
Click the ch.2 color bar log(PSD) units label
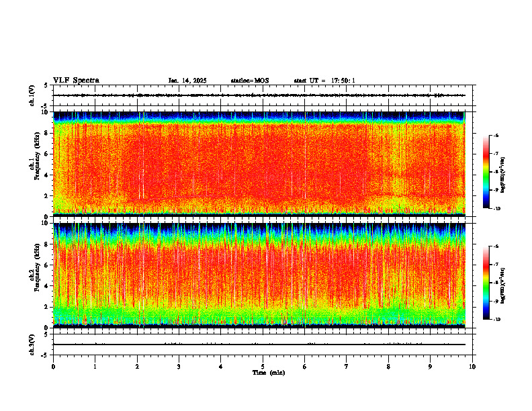click(503, 286)
